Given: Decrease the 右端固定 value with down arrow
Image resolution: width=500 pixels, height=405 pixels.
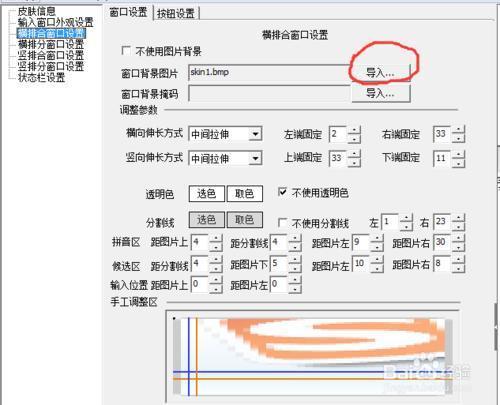Looking at the screenshot, I should click(x=459, y=138).
